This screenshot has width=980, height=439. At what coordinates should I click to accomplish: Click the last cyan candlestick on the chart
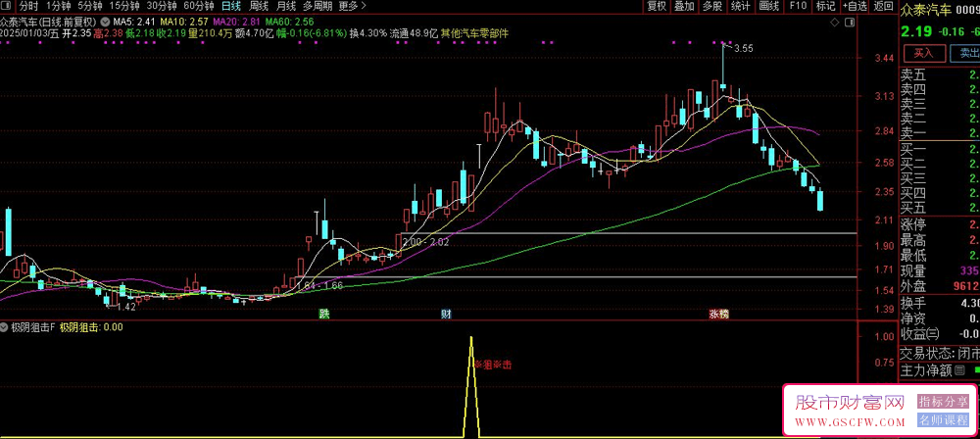point(820,201)
